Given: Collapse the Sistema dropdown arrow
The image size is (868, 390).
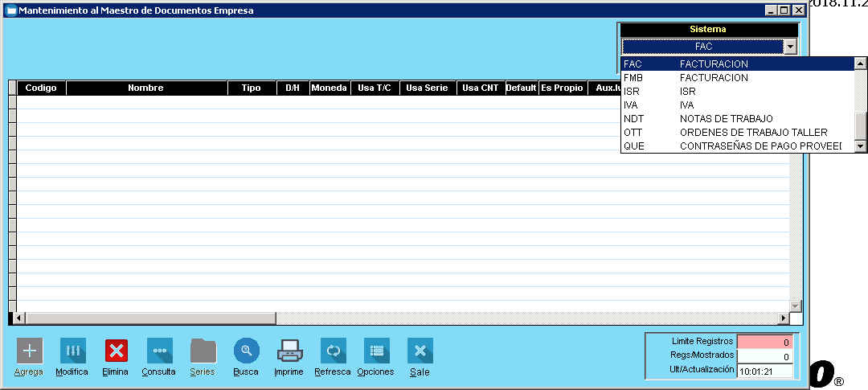Looking at the screenshot, I should tap(790, 47).
